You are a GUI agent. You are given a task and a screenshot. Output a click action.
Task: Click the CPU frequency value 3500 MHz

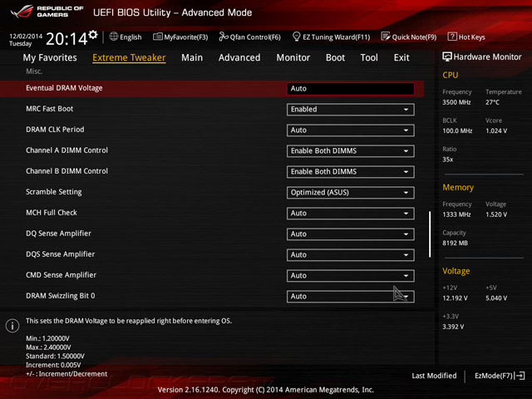coord(456,102)
